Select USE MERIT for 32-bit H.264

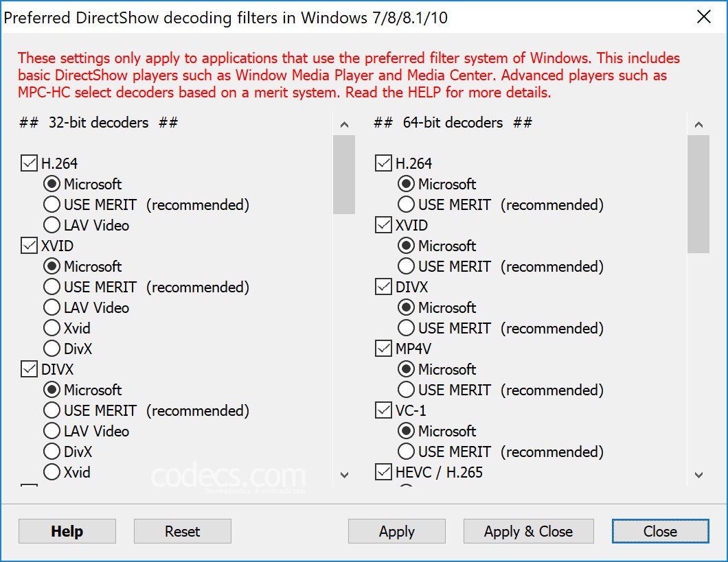(x=52, y=204)
